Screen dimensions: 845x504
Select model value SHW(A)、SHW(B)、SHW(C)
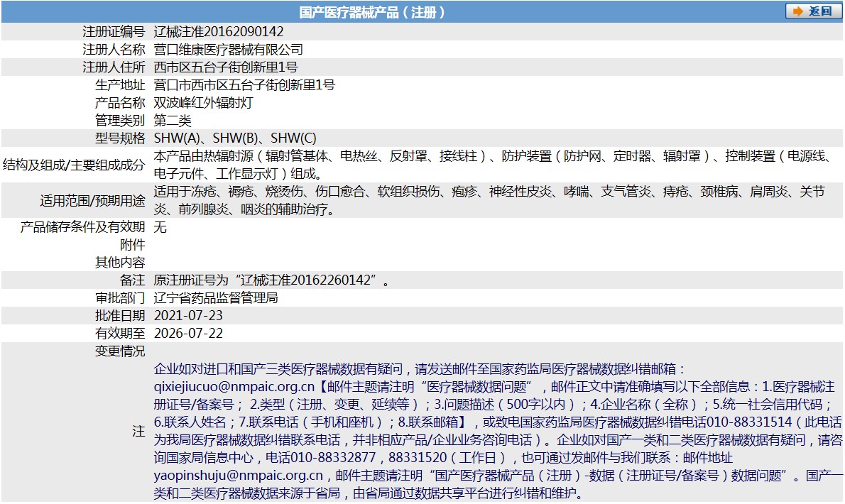(x=235, y=138)
